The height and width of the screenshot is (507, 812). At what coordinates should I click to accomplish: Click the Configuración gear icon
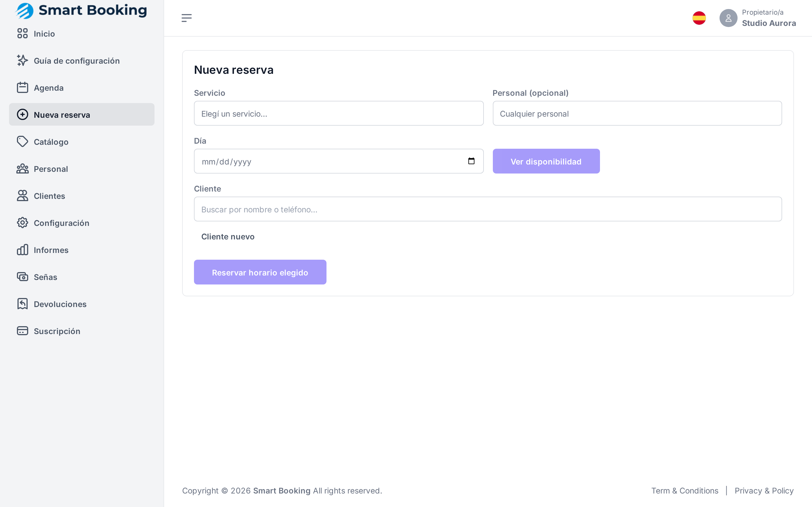pos(23,223)
